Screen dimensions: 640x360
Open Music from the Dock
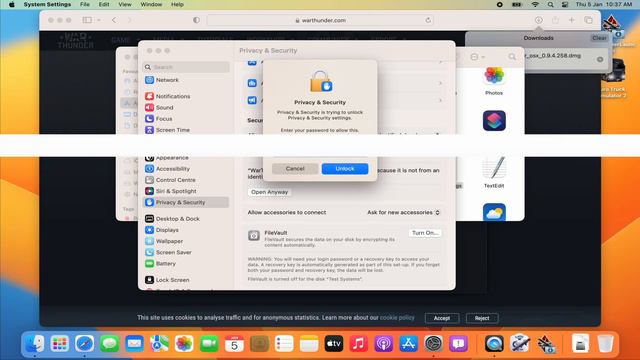pyautogui.click(x=358, y=344)
